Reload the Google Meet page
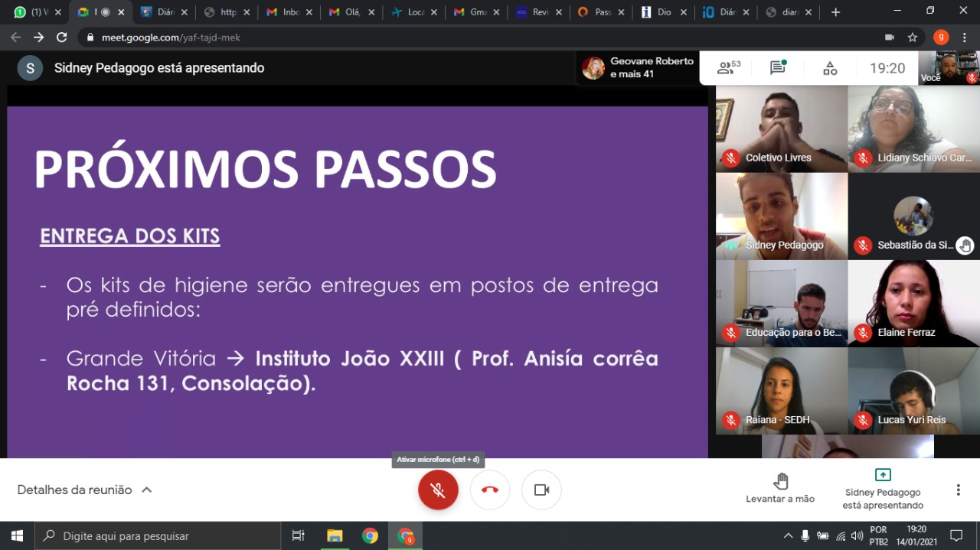 tap(62, 37)
